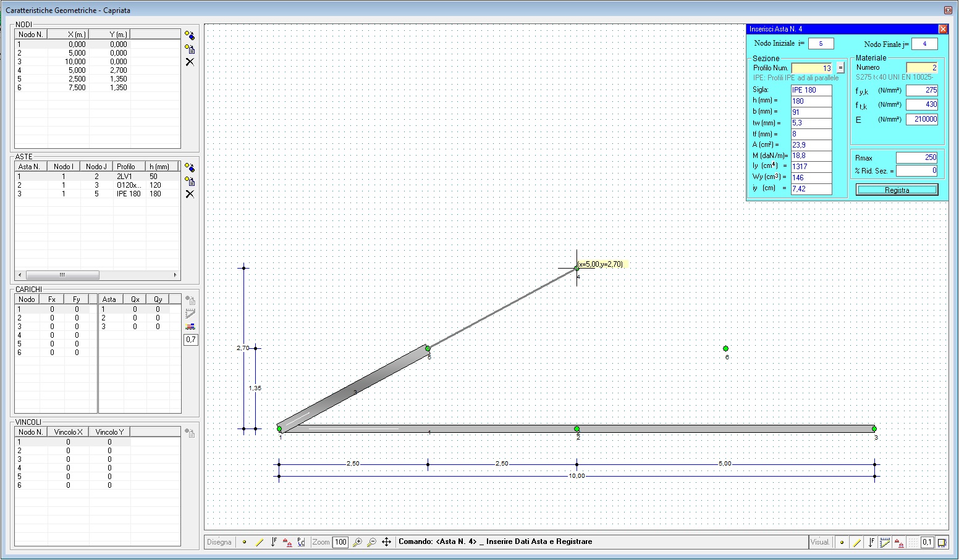Viewport: 959px width, 560px height.
Task: Click the 0,7 value box in CARICHI
Action: [190, 340]
